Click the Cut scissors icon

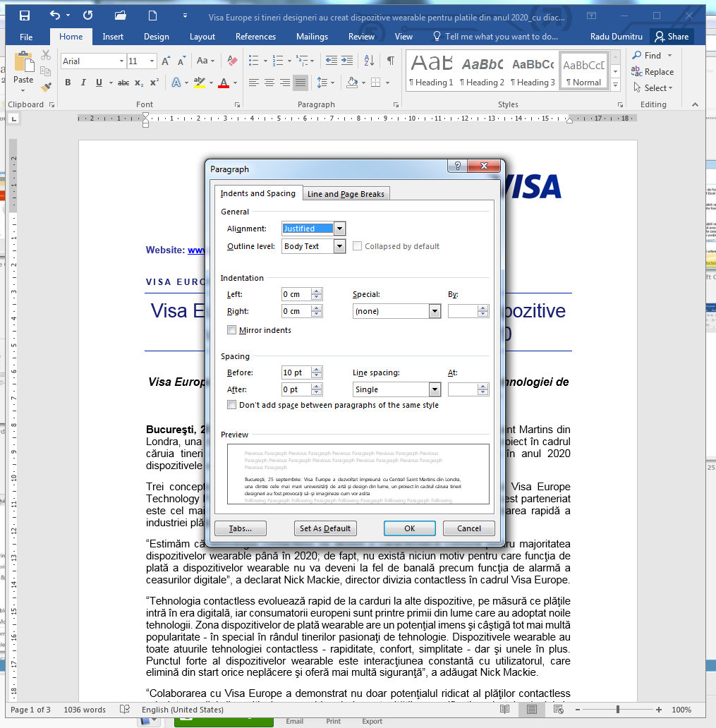pyautogui.click(x=46, y=55)
